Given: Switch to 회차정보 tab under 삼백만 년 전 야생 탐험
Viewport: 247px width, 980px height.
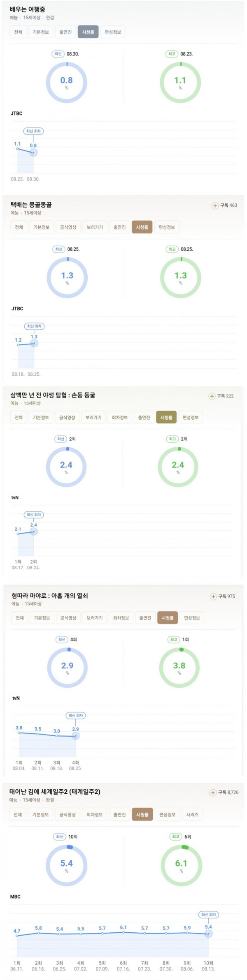Looking at the screenshot, I should tap(120, 418).
